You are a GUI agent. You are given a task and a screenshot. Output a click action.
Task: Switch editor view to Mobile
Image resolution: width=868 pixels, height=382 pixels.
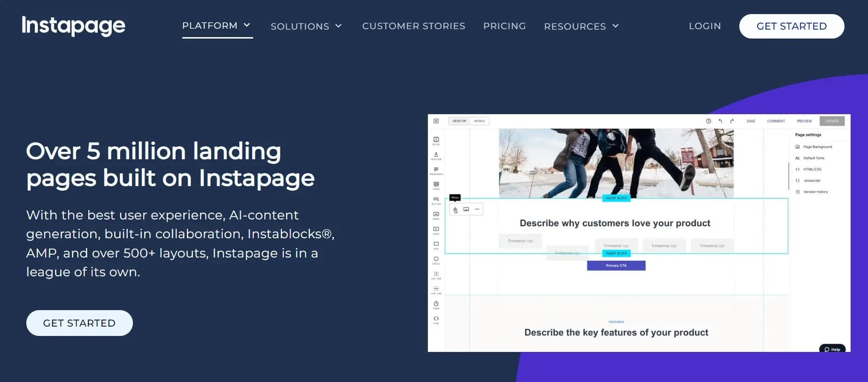[480, 121]
